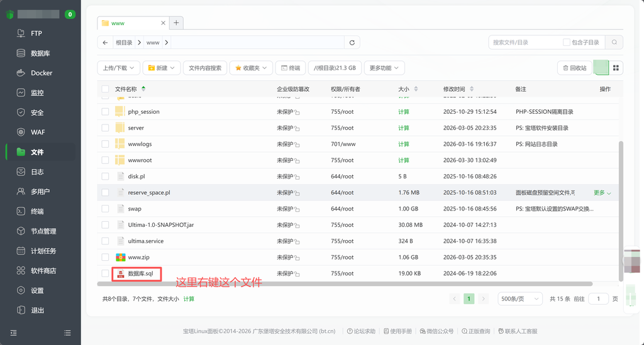The height and width of the screenshot is (345, 644).
Task: Check the swap row checkbox
Action: click(x=105, y=209)
